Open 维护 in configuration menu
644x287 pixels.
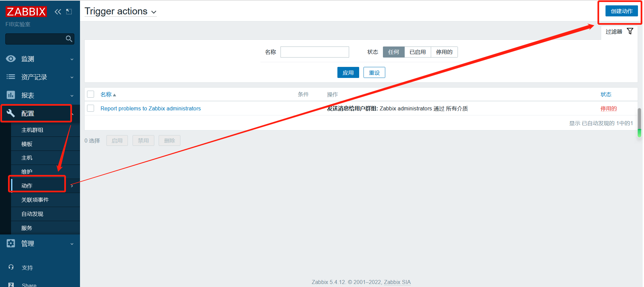[x=46, y=172]
